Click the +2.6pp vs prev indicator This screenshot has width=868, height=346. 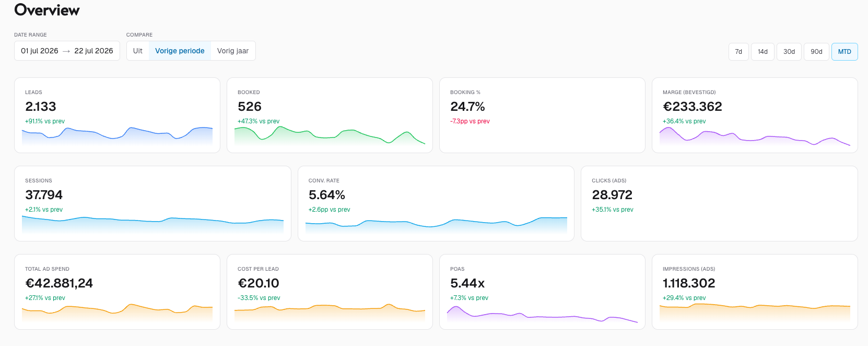pos(330,210)
